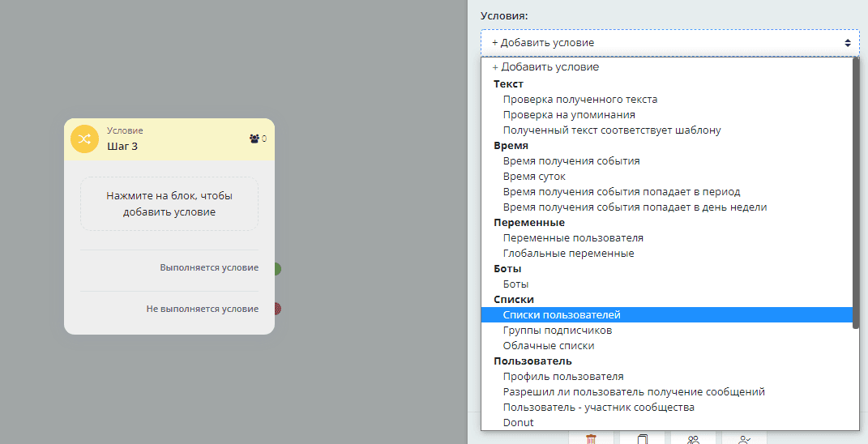868x444 pixels.
Task: Choose 'Группы подписчиков' option
Action: click(x=557, y=331)
